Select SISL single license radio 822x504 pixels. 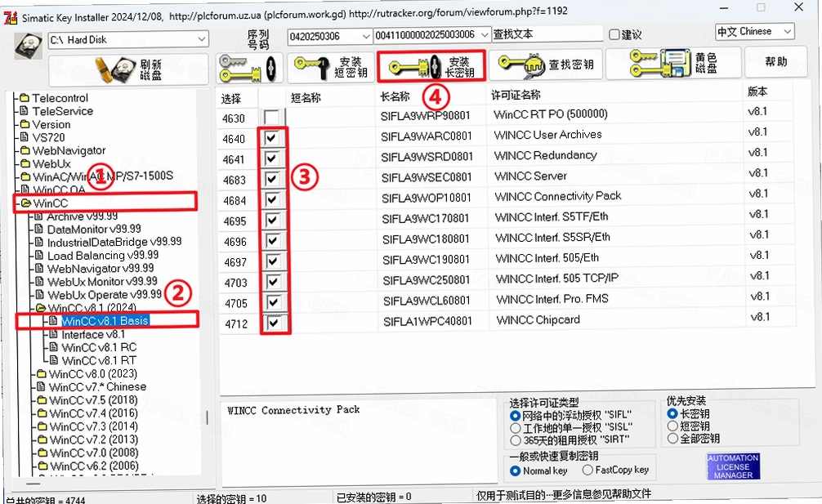coord(516,428)
